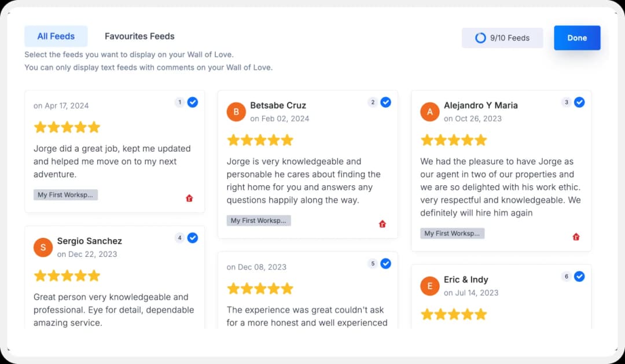Click the source icon on Betsabe Cruz's review
Viewport: 625px width, 364px height.
383,224
